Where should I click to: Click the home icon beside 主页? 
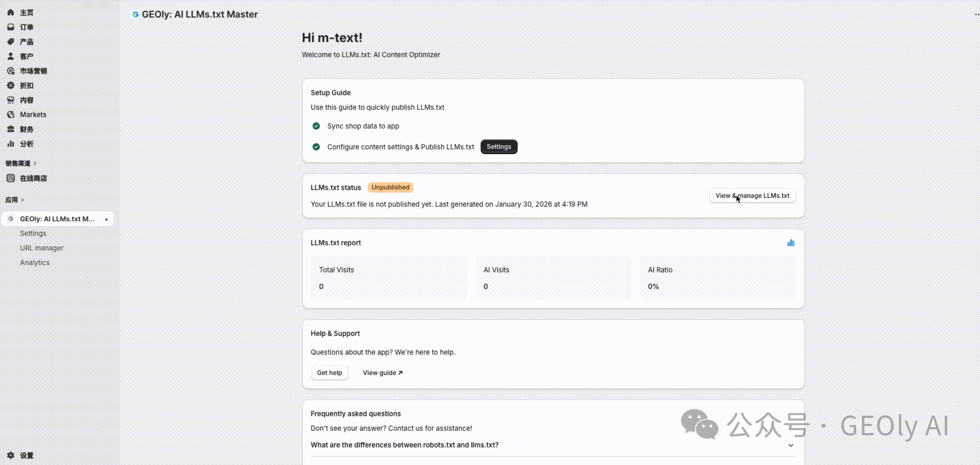[x=11, y=12]
